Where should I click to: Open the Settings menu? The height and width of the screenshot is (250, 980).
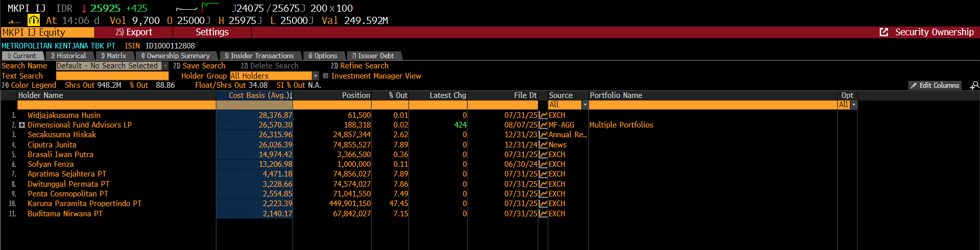click(212, 32)
